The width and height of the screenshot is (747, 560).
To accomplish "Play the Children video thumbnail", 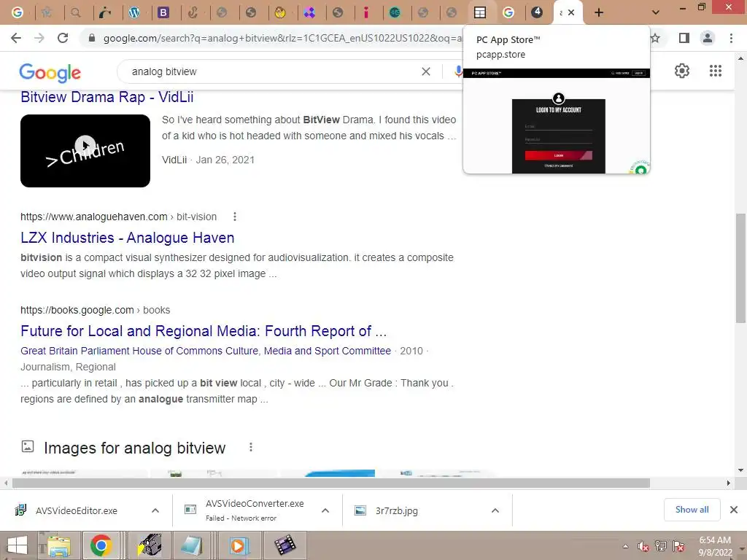I will 85,150.
